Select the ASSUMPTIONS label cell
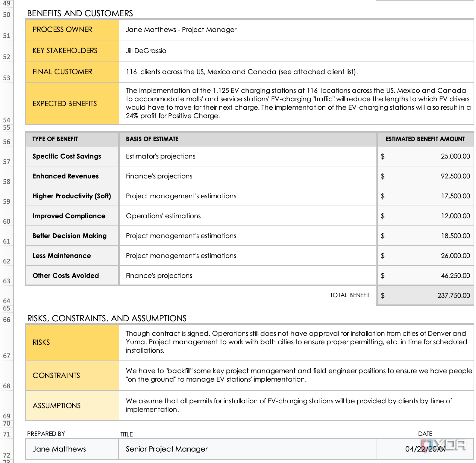Viewport: 476px width, 463px height. click(x=72, y=405)
